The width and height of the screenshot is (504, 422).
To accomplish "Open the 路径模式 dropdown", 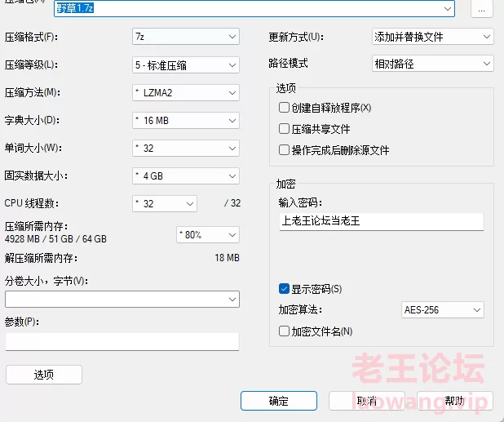I will click(432, 64).
